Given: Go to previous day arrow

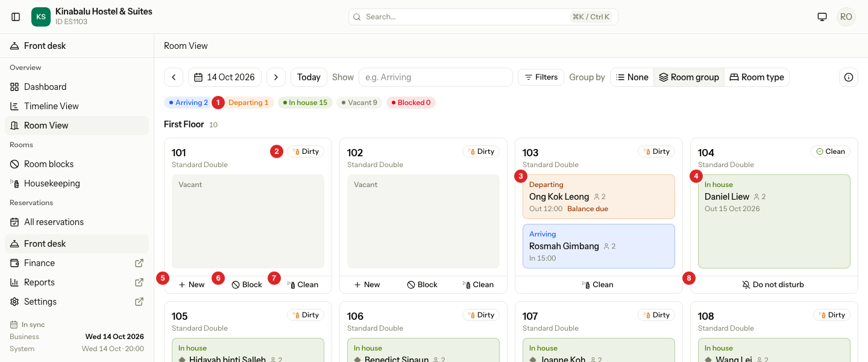Looking at the screenshot, I should click(x=174, y=77).
